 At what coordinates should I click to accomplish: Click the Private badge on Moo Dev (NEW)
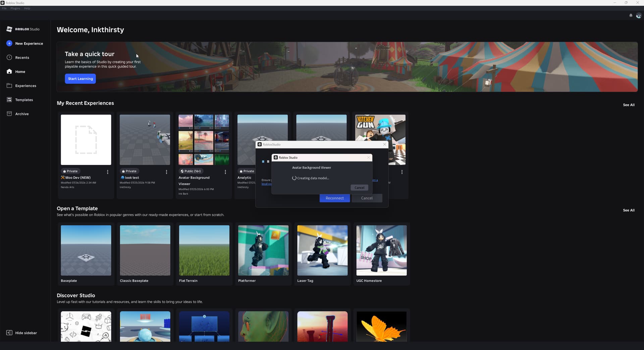pos(70,171)
